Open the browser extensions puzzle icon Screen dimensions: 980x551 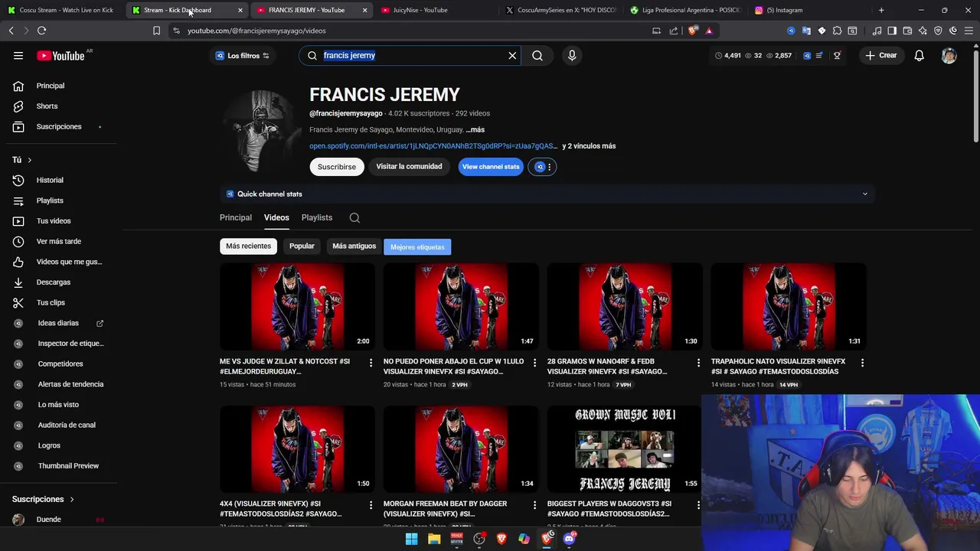pyautogui.click(x=837, y=31)
